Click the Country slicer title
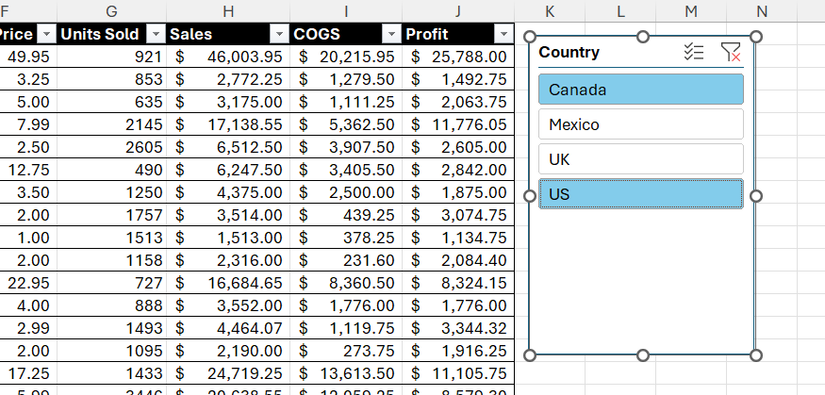Screen dimensions: 825x395 pos(569,52)
